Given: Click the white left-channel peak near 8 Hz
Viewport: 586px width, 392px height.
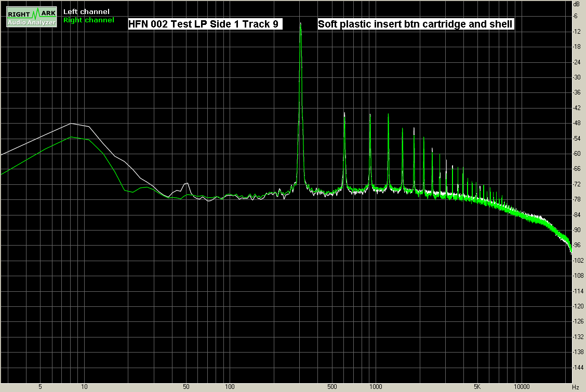Looking at the screenshot, I should [70, 123].
